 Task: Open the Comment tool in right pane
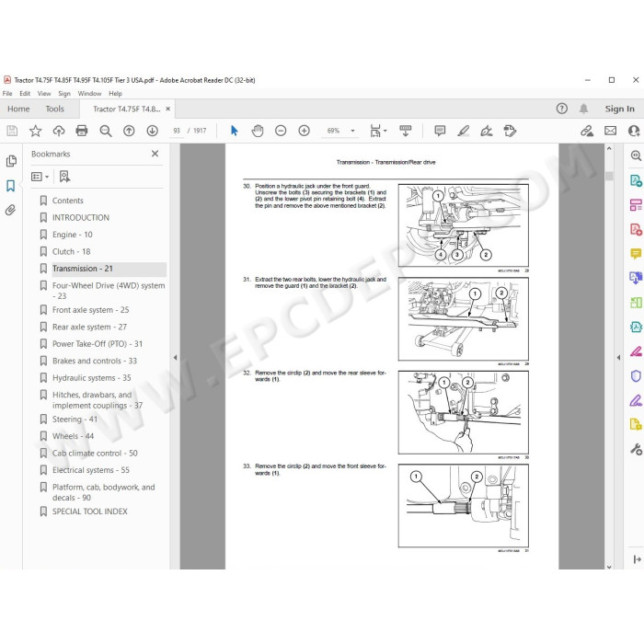(x=636, y=254)
